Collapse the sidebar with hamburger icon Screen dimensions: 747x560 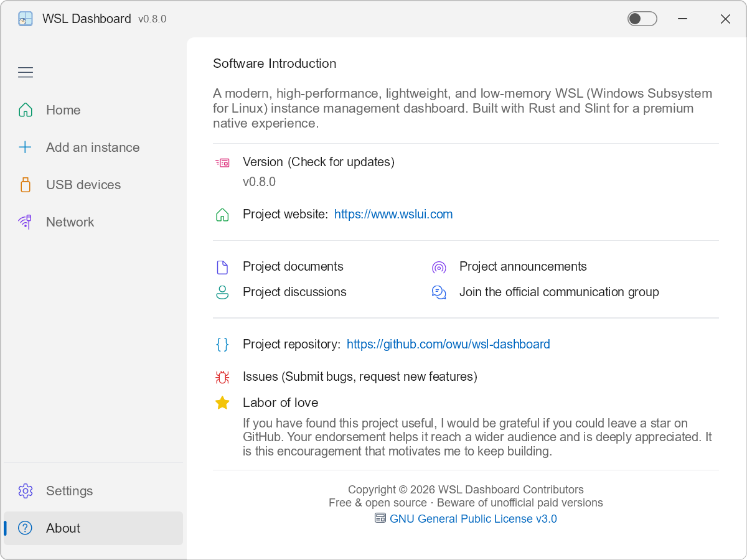[x=26, y=73]
